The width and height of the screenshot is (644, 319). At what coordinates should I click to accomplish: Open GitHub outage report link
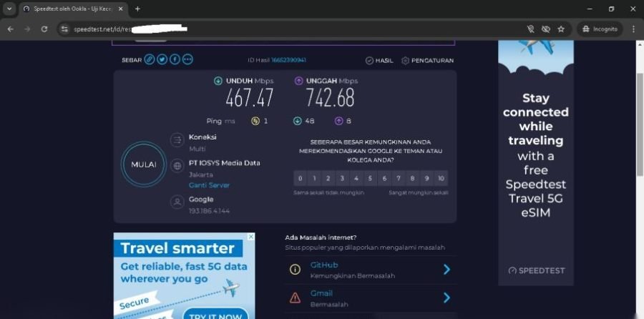(324, 265)
